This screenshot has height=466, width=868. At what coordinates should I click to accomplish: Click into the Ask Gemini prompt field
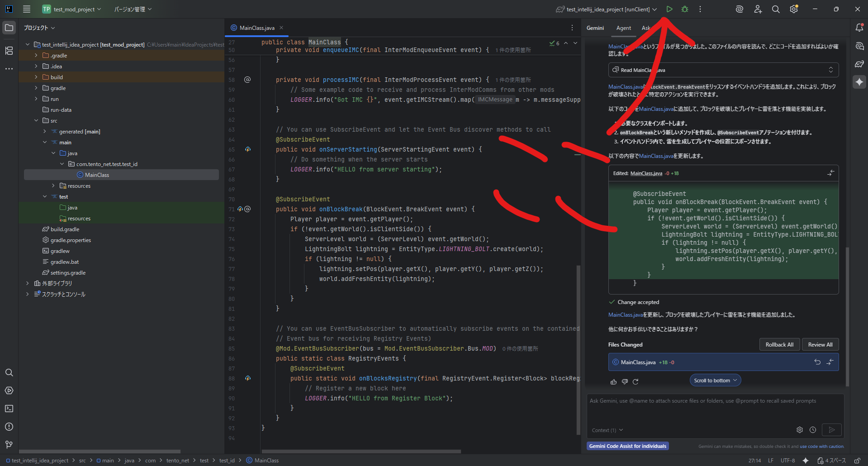(x=715, y=409)
